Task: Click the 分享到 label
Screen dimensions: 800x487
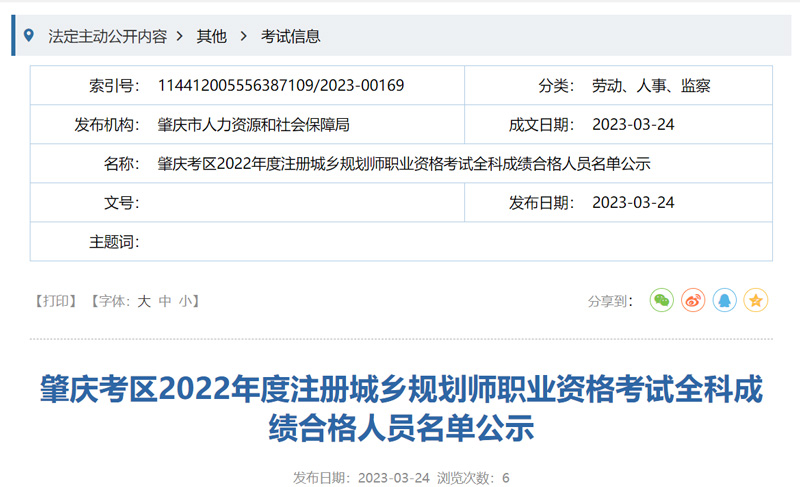Action: coord(610,301)
